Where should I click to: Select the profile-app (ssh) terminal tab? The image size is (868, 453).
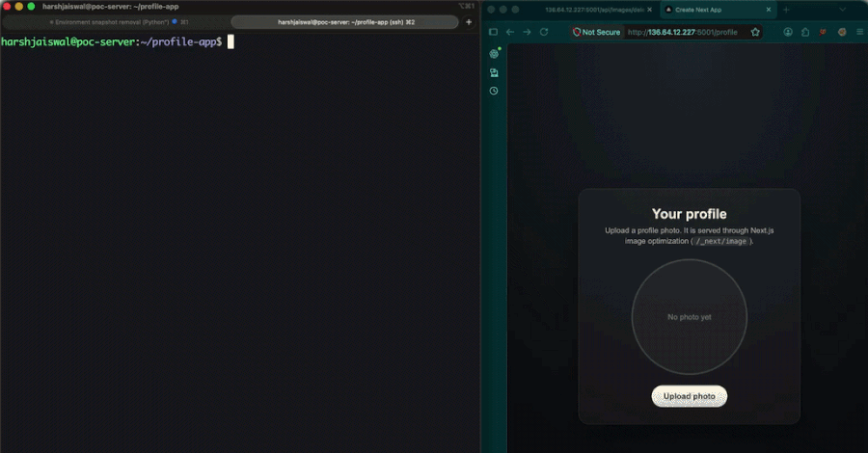pyautogui.click(x=345, y=22)
